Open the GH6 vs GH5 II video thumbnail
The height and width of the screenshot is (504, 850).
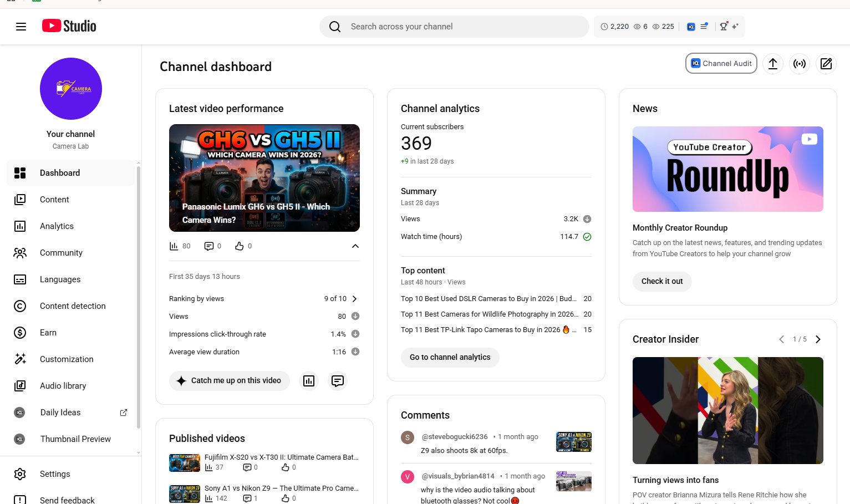tap(264, 178)
